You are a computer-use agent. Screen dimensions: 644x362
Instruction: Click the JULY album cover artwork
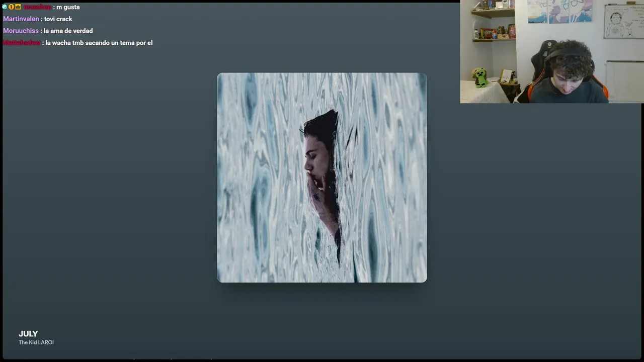point(322,177)
